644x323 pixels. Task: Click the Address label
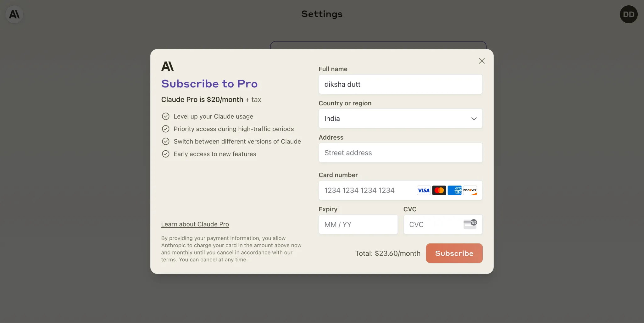331,137
